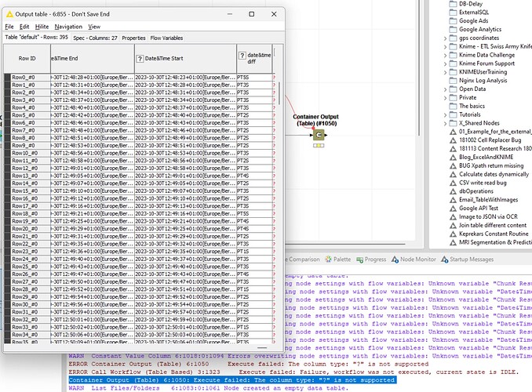Select the DB-Delay folder icon
532x392 pixels.
pyautogui.click(x=453, y=4)
